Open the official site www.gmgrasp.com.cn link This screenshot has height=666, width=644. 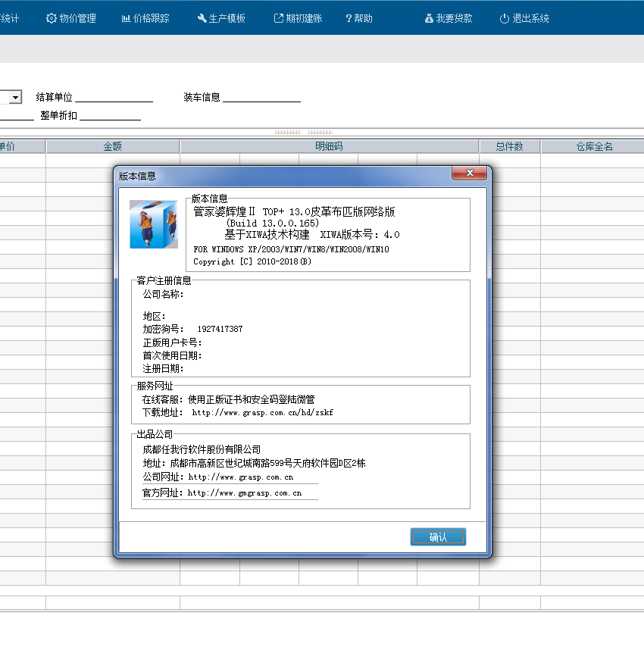[x=245, y=493]
